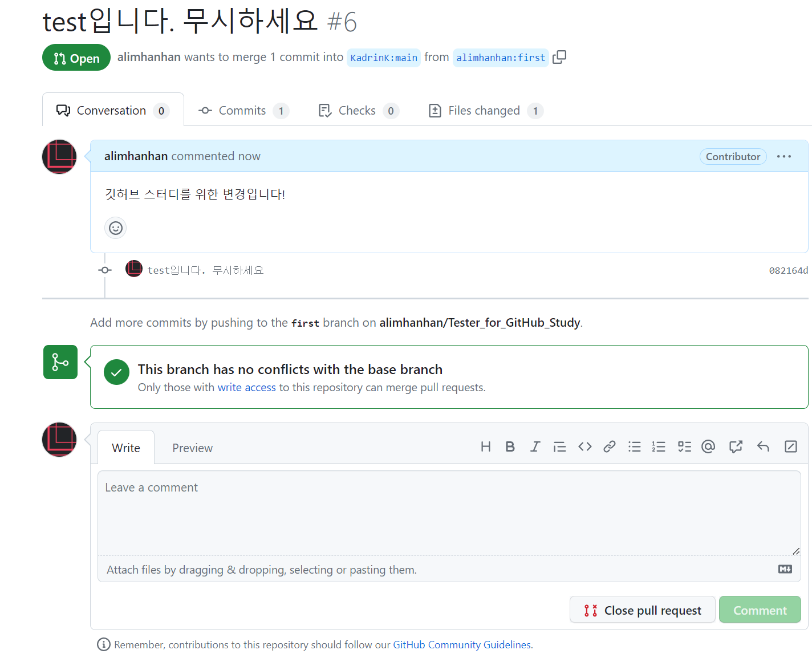Select the Write tab in comment editor
The image size is (812, 662).
coord(126,448)
